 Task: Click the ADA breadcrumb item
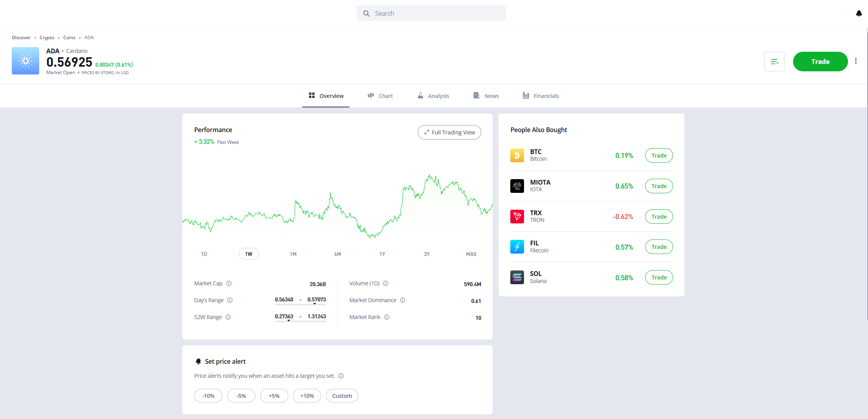[89, 38]
